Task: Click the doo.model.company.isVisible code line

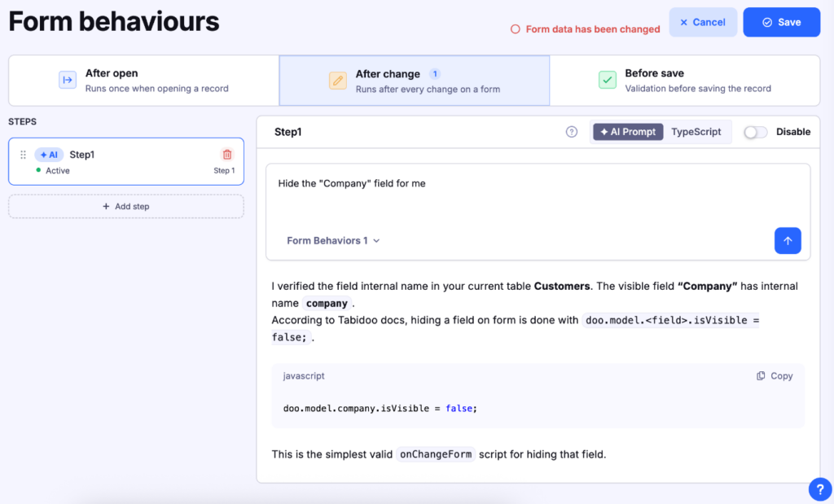Action: pos(380,408)
